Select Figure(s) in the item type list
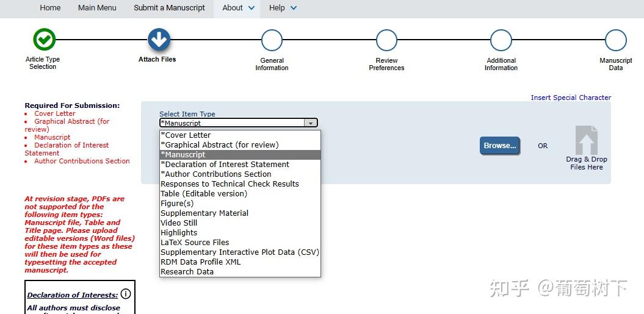Image resolution: width=644 pixels, height=314 pixels. click(177, 204)
